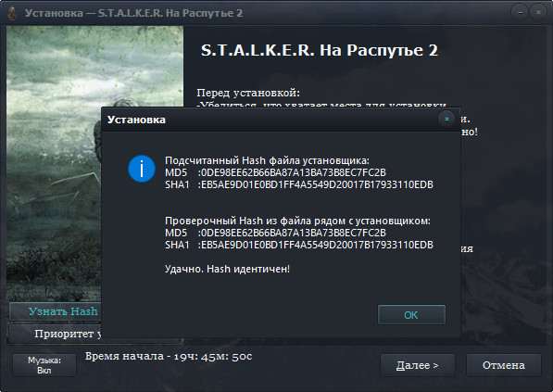Image resolution: width=553 pixels, height=392 pixels.
Task: Click the verification-file MD5 hash line
Action: point(275,233)
